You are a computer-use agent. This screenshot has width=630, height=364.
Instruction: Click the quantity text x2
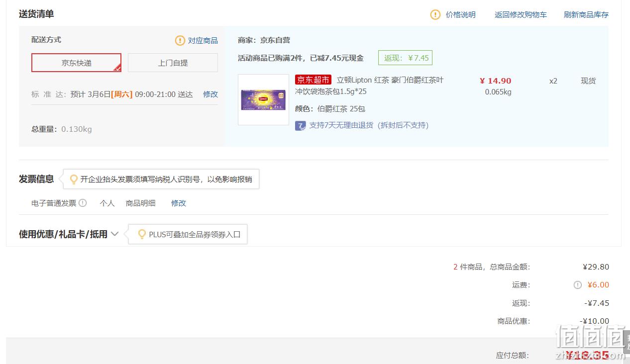click(x=553, y=81)
